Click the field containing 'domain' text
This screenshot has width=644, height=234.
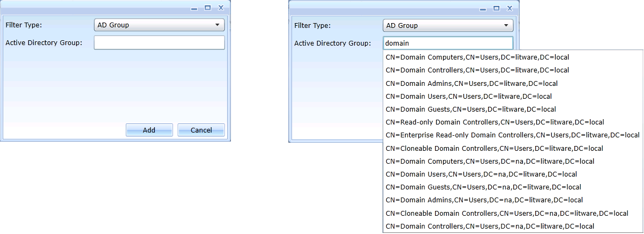click(448, 43)
